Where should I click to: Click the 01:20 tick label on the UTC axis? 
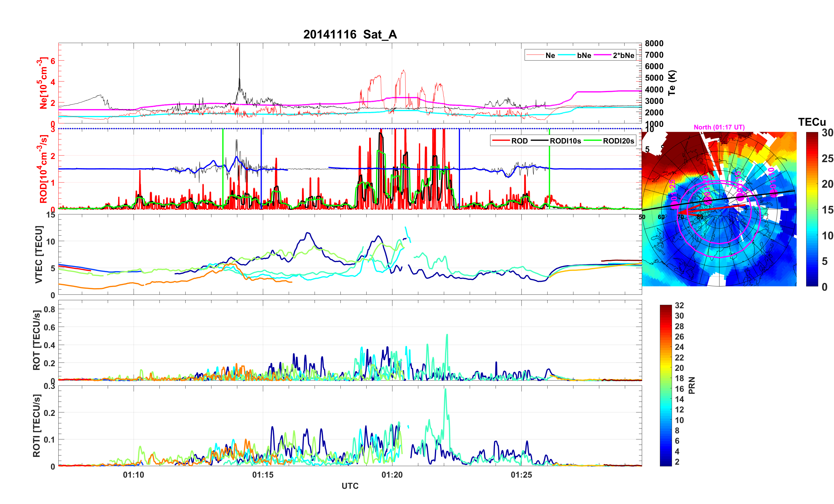pos(392,474)
